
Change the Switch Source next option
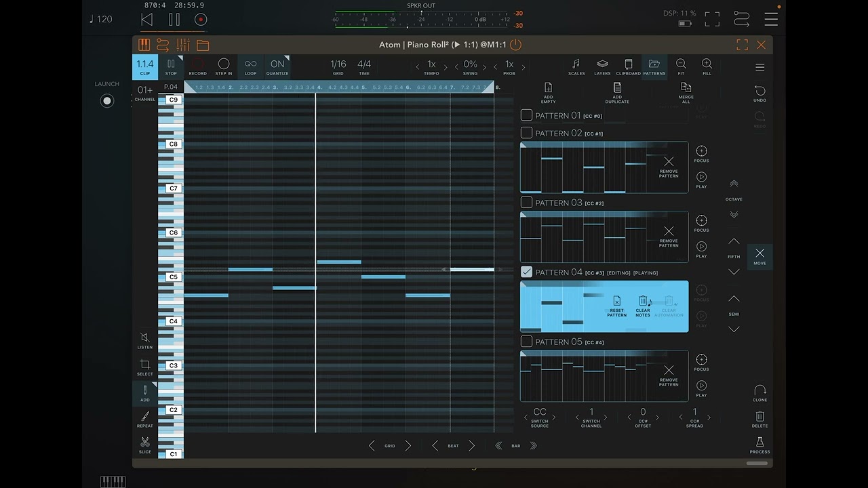click(x=554, y=418)
